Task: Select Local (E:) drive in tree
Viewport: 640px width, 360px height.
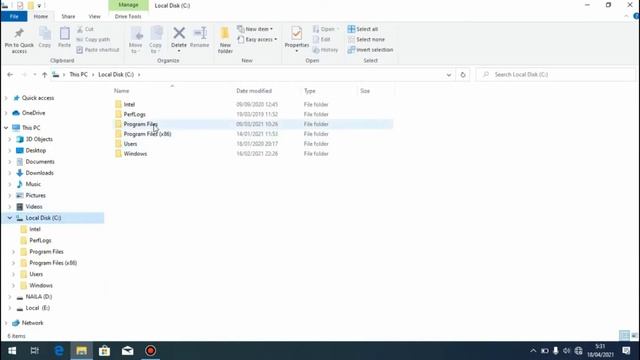Action: coord(37,308)
